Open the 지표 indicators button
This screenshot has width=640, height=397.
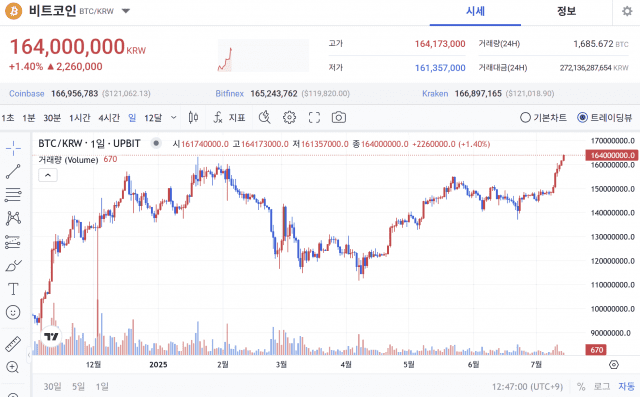point(229,118)
